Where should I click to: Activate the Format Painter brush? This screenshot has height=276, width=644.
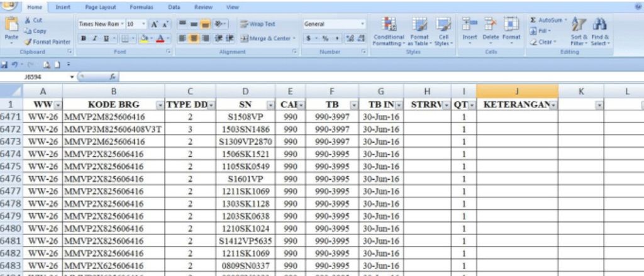click(47, 41)
